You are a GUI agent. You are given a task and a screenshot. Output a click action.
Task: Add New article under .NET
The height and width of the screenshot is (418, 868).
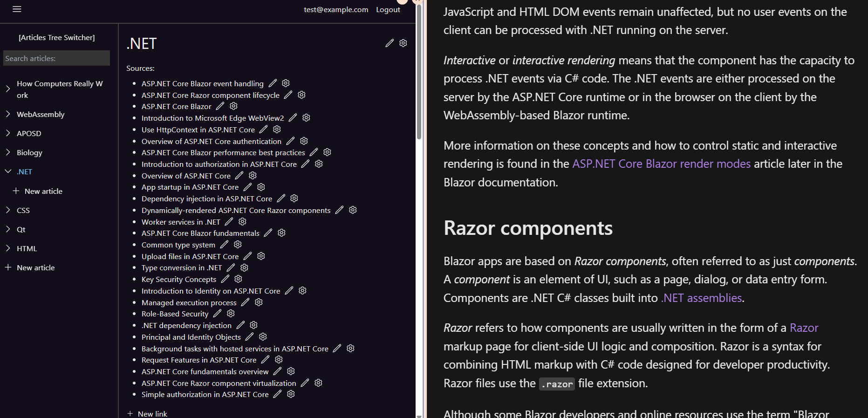click(38, 191)
